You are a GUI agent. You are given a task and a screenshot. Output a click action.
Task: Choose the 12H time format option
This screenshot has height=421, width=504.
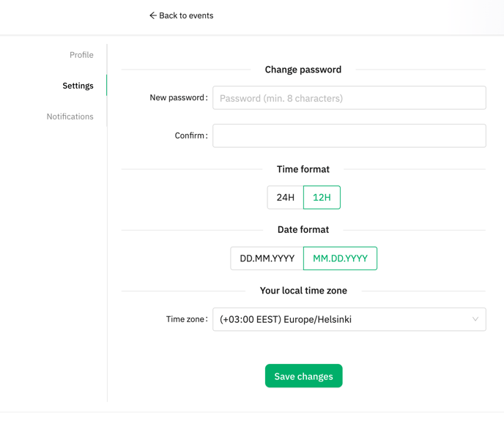click(322, 198)
